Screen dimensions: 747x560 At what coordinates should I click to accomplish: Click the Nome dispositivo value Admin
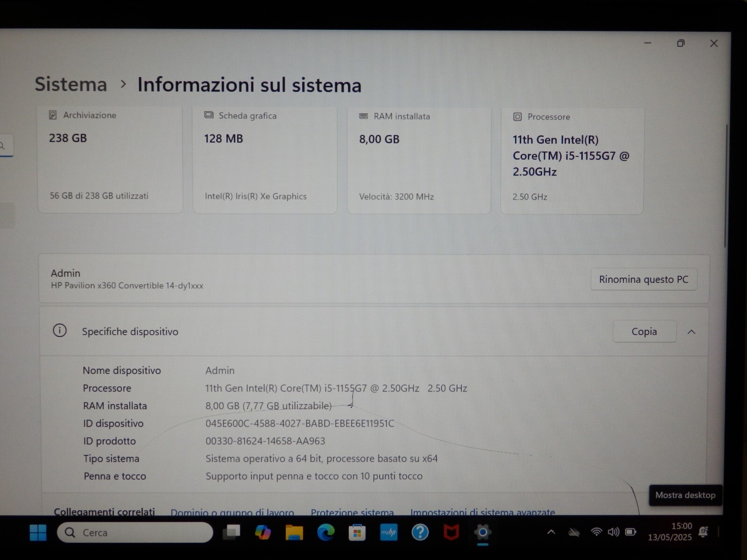point(220,371)
